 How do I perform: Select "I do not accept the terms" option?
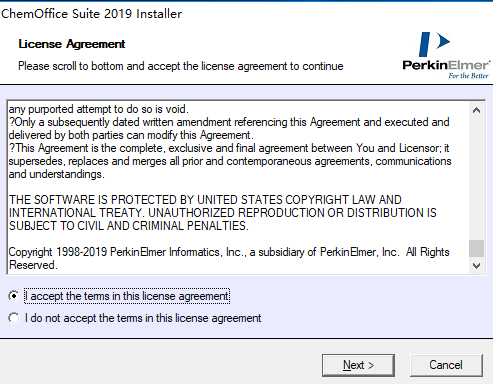tap(14, 318)
